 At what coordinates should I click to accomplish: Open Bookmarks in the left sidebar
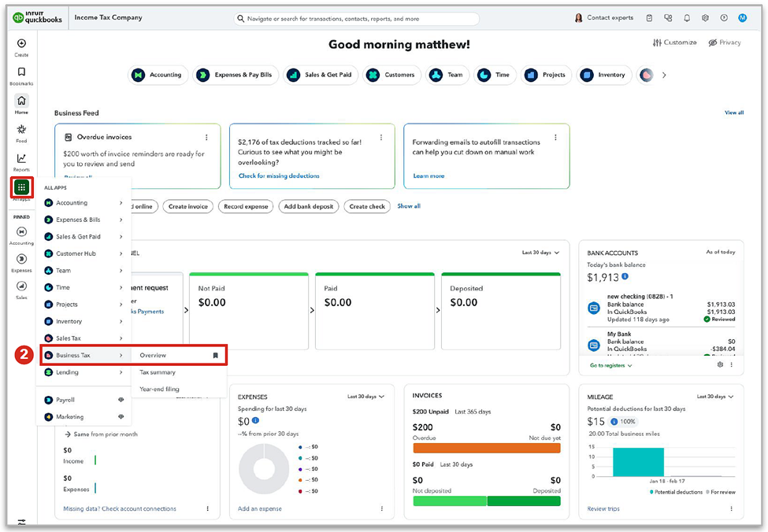click(21, 72)
